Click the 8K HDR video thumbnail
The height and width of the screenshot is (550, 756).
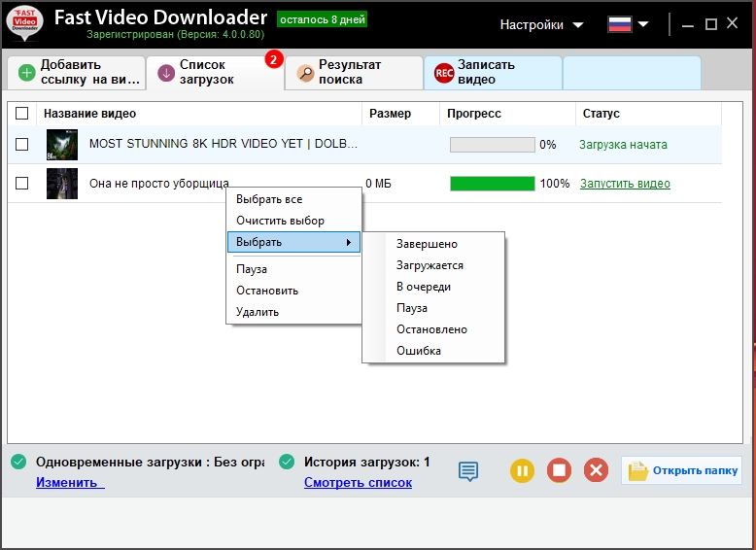pyautogui.click(x=62, y=145)
